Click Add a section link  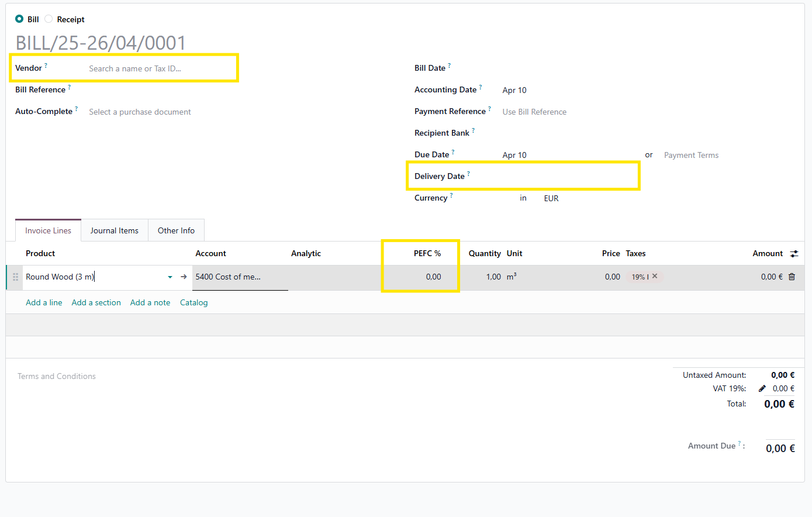96,302
